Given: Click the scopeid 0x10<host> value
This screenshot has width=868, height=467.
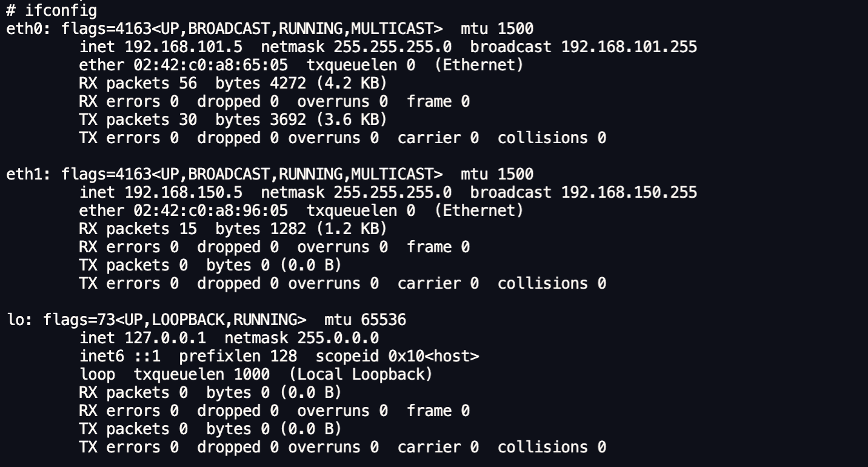Looking at the screenshot, I should (433, 356).
